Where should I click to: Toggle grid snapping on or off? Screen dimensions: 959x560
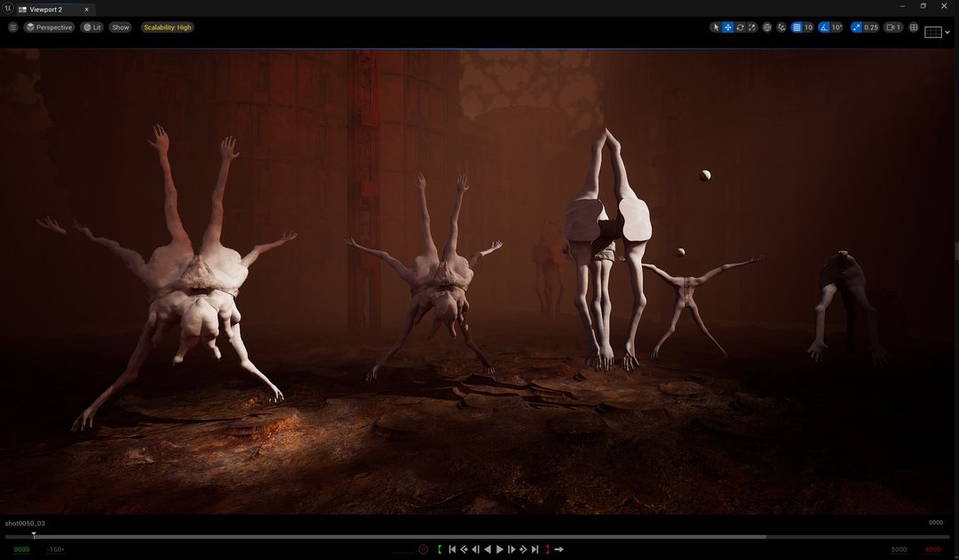click(797, 28)
